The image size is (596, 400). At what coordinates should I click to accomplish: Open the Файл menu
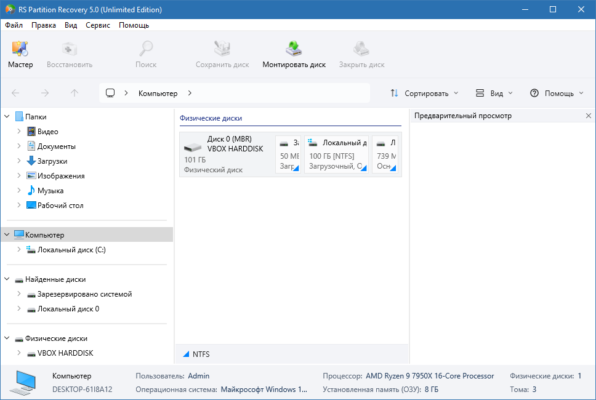(14, 25)
